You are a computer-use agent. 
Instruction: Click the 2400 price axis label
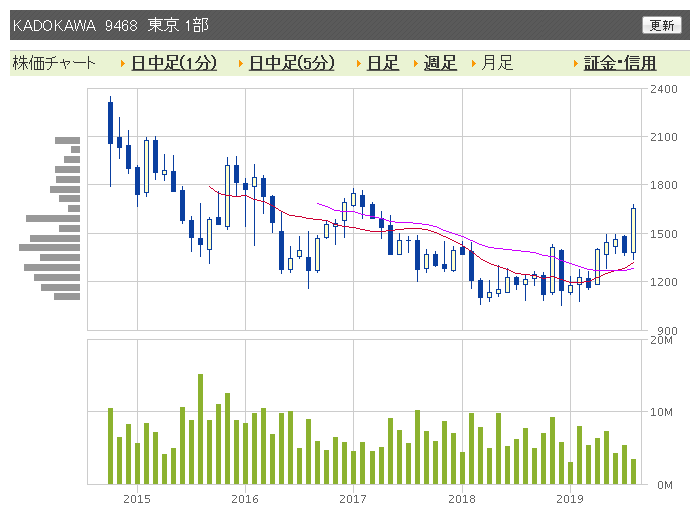pyautogui.click(x=664, y=89)
